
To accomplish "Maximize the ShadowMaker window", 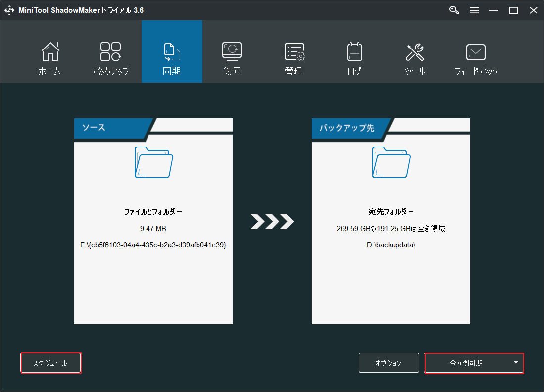I will click(x=513, y=10).
